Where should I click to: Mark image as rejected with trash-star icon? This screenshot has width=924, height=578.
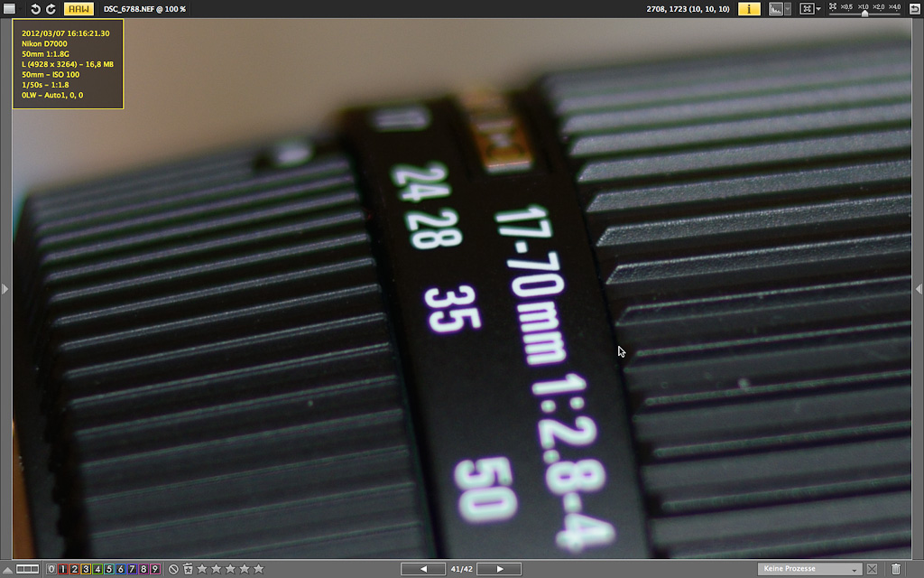click(x=188, y=569)
